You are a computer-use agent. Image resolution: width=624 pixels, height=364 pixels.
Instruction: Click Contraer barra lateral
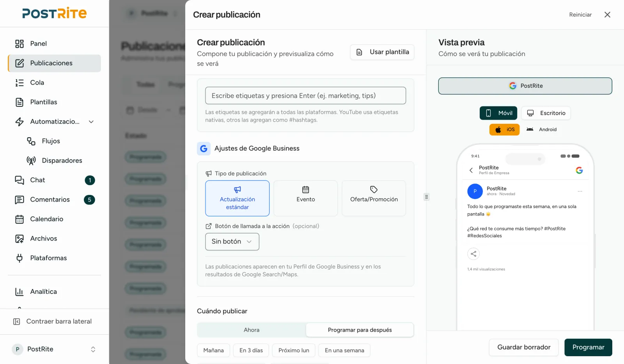click(x=54, y=322)
